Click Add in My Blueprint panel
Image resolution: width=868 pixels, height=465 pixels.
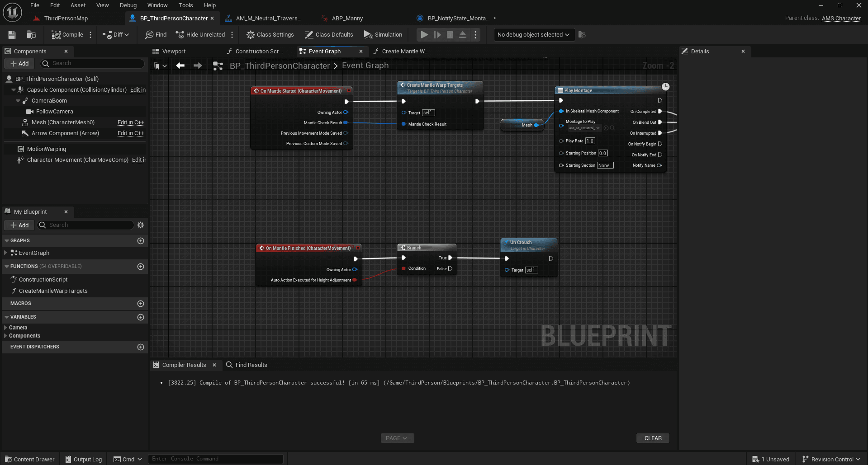(x=19, y=225)
